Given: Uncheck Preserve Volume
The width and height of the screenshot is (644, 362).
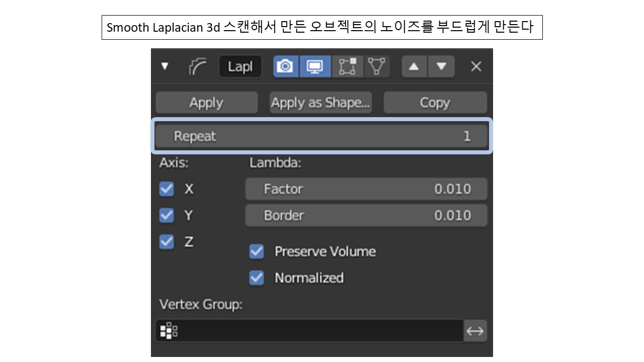Looking at the screenshot, I should tap(257, 251).
